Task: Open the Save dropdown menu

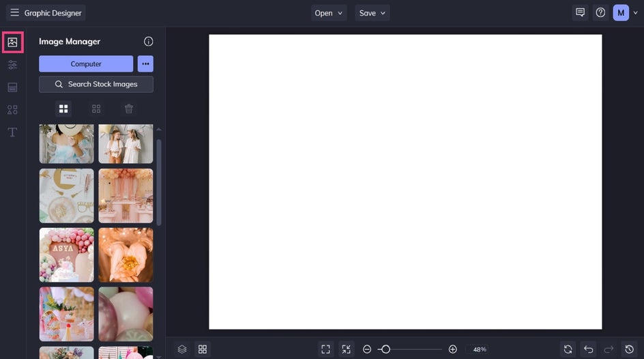Action: coord(372,13)
